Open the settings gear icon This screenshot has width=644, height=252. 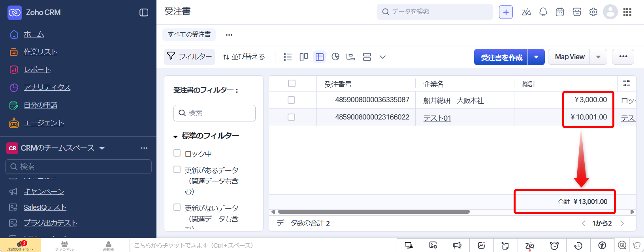point(593,12)
